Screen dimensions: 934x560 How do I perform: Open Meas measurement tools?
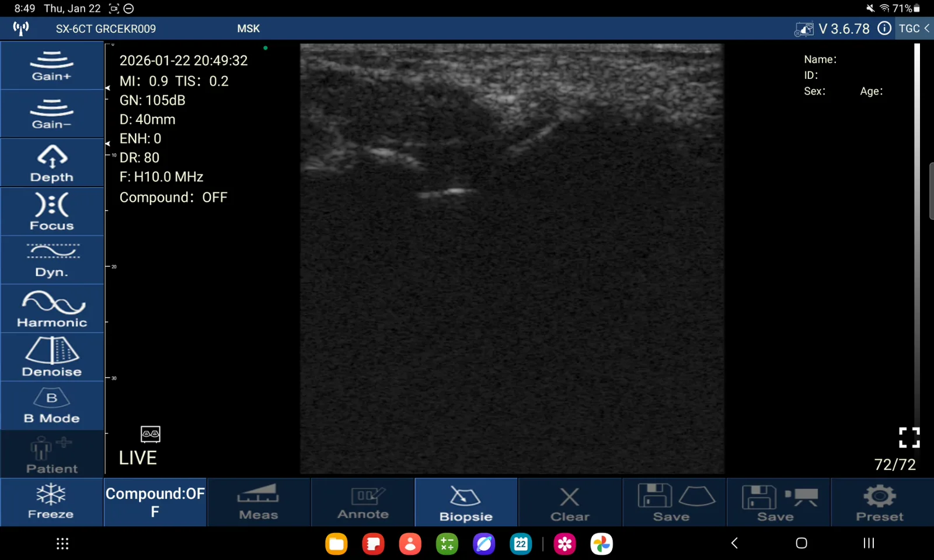(259, 502)
